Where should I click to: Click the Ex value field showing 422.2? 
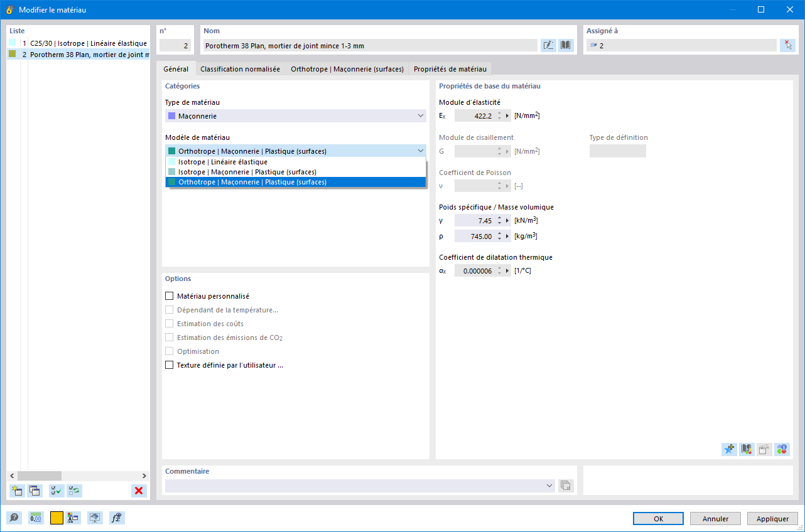point(475,115)
